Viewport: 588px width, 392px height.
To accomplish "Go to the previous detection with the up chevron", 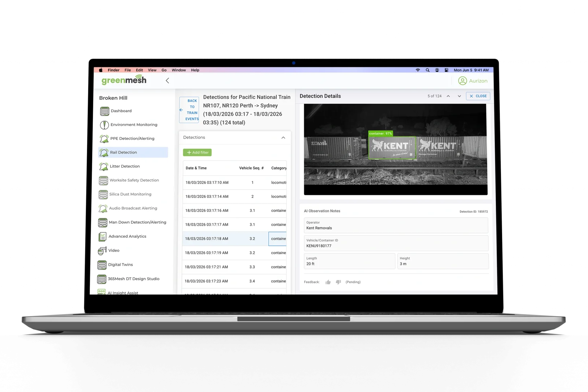I will [448, 96].
